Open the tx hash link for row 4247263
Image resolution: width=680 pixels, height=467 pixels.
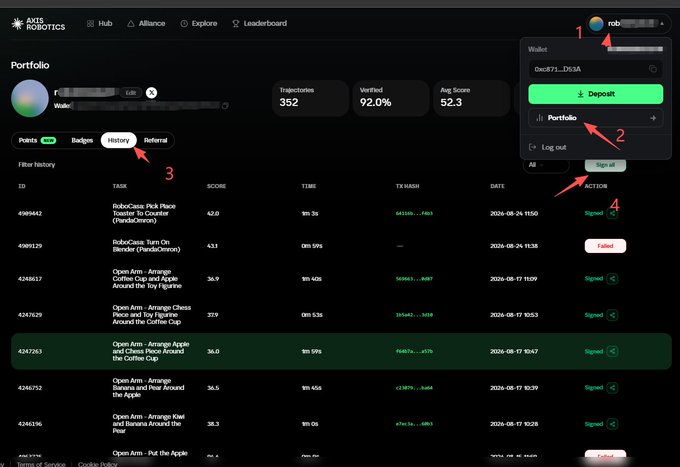414,351
